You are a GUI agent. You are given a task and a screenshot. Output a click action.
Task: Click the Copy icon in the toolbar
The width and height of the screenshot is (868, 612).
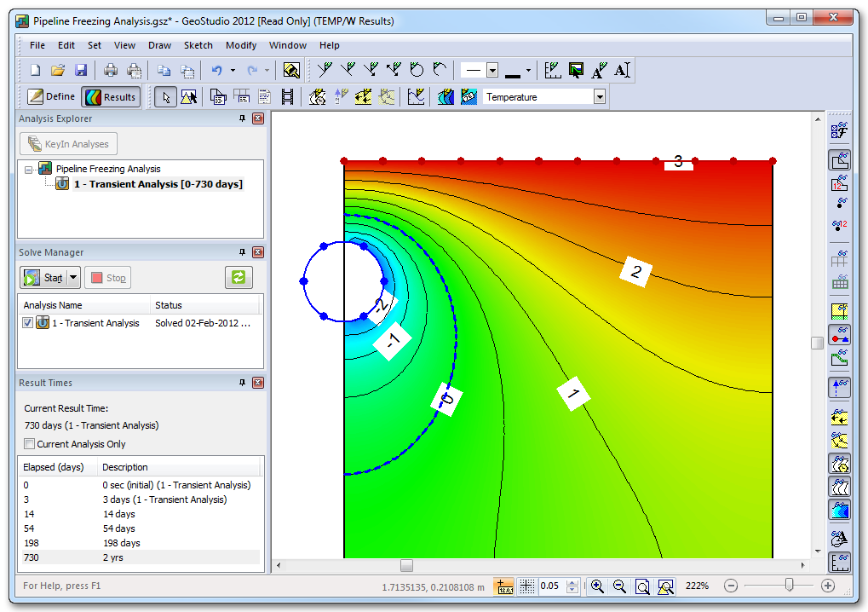164,71
